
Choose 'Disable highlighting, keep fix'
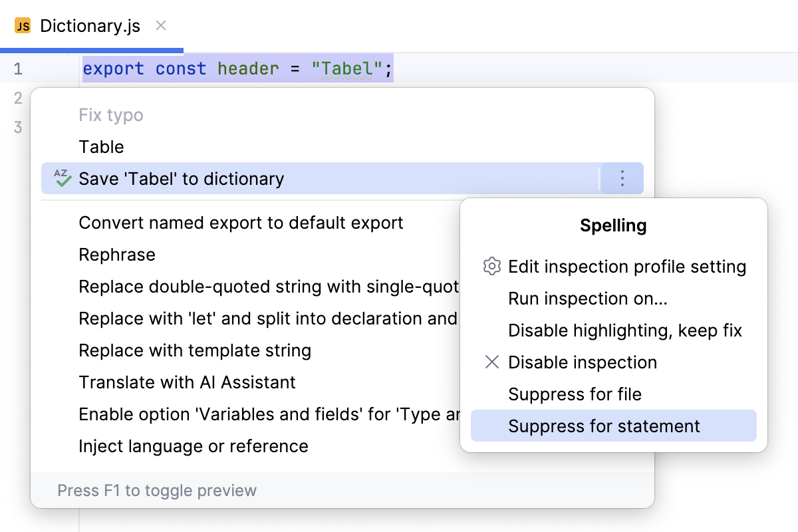pyautogui.click(x=625, y=330)
